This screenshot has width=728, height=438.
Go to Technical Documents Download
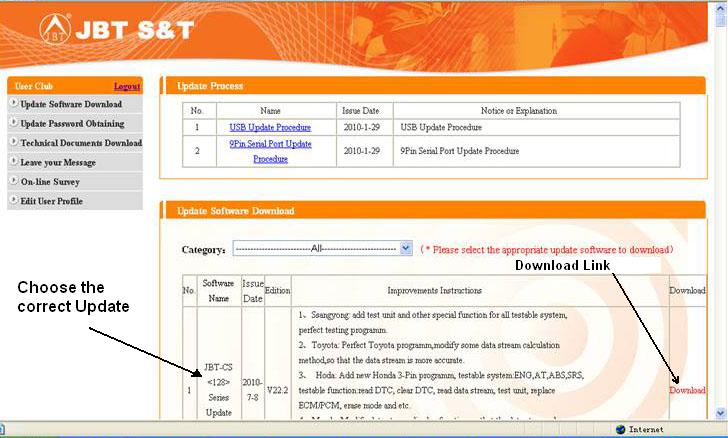click(x=81, y=143)
